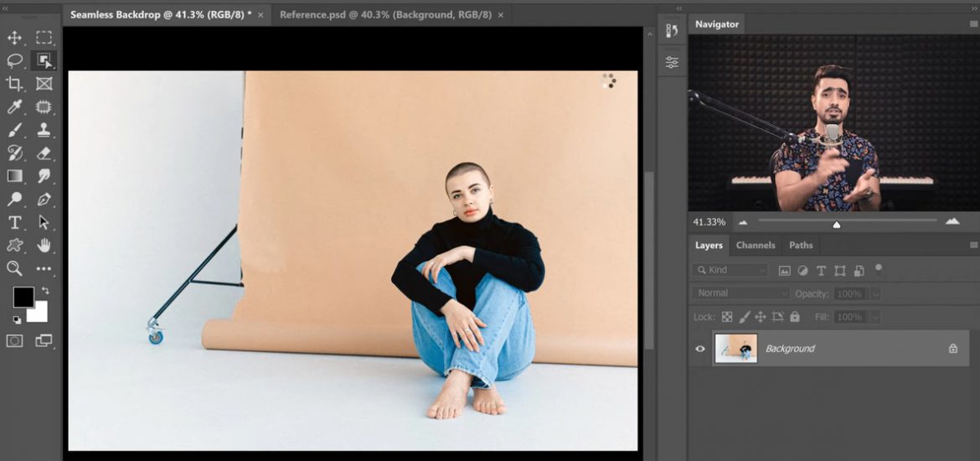Image resolution: width=980 pixels, height=461 pixels.
Task: Select the Object Selection tool
Action: click(44, 60)
